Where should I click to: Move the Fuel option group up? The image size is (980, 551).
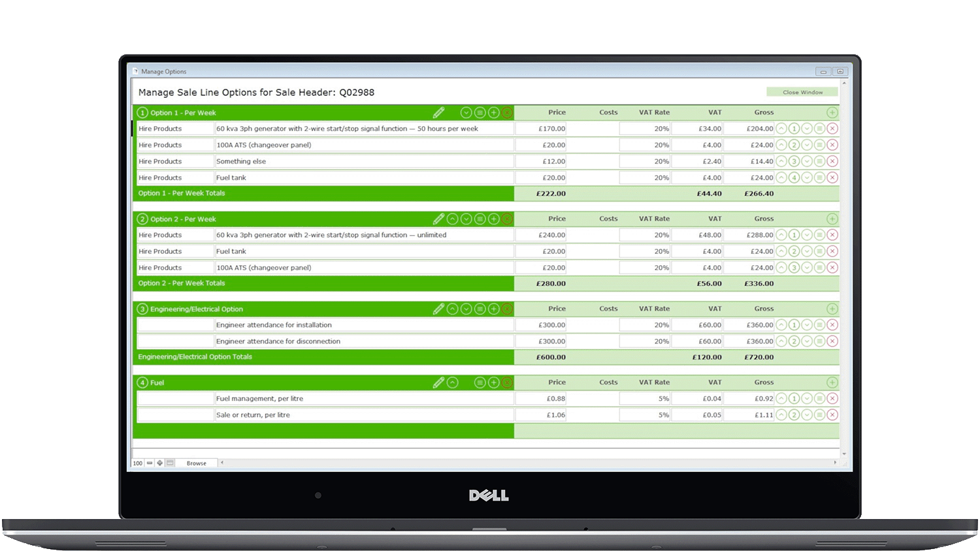(x=452, y=383)
